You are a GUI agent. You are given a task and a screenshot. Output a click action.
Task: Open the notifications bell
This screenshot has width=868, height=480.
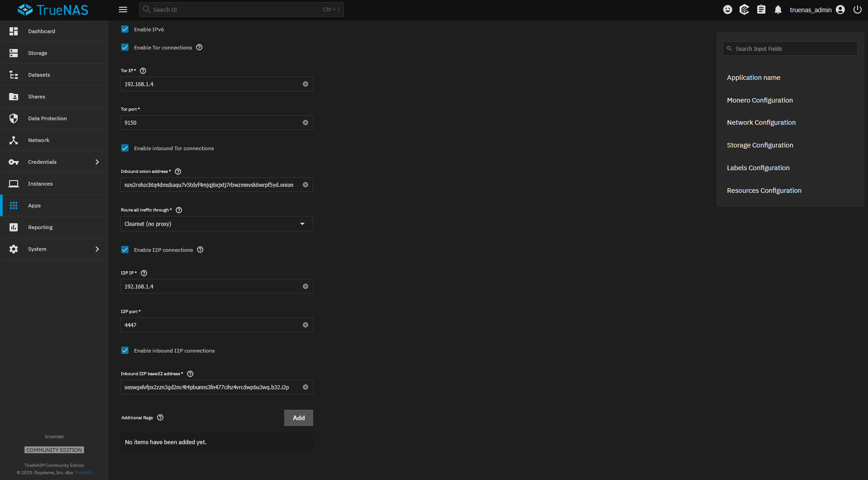coord(778,10)
